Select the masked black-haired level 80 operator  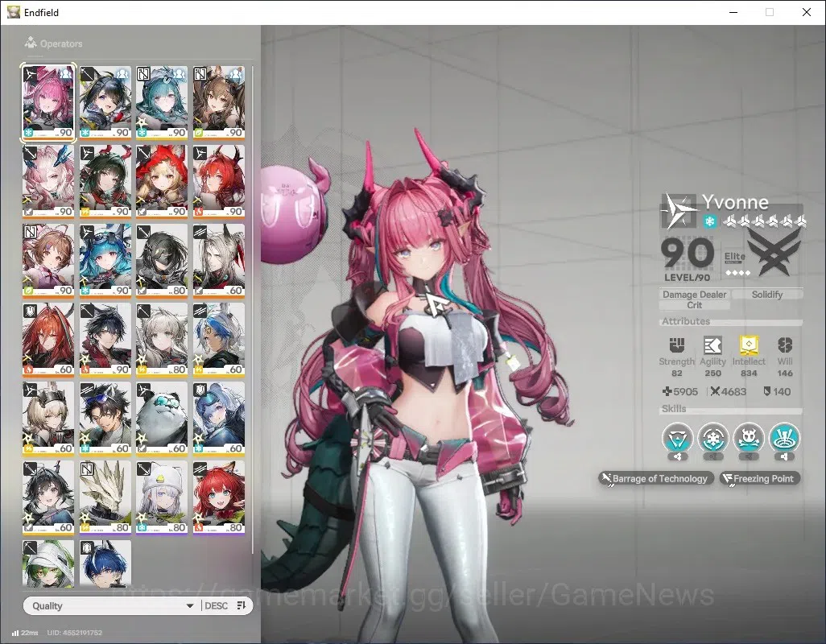pos(162,260)
